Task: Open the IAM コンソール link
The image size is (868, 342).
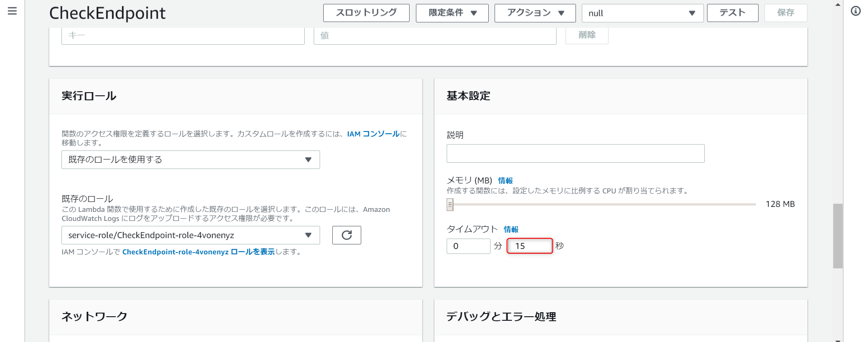Action: pos(373,134)
